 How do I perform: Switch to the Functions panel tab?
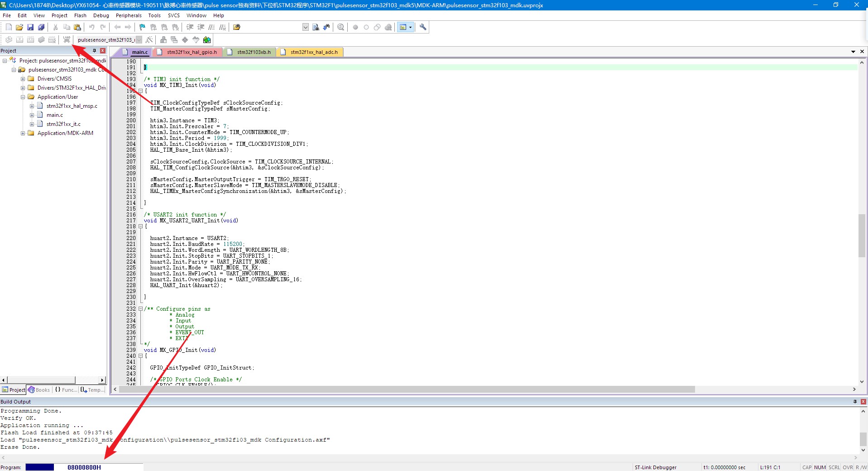point(66,390)
